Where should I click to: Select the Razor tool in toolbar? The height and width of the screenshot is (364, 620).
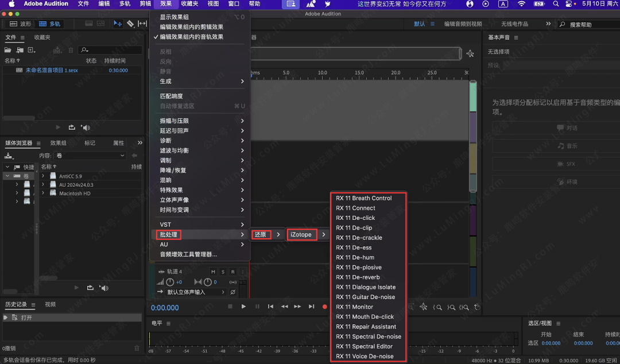(x=130, y=24)
